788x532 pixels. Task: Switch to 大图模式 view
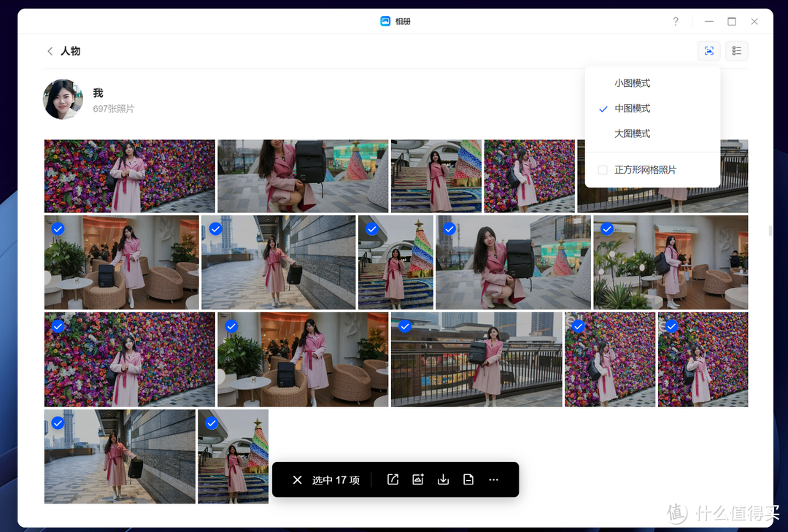[632, 133]
